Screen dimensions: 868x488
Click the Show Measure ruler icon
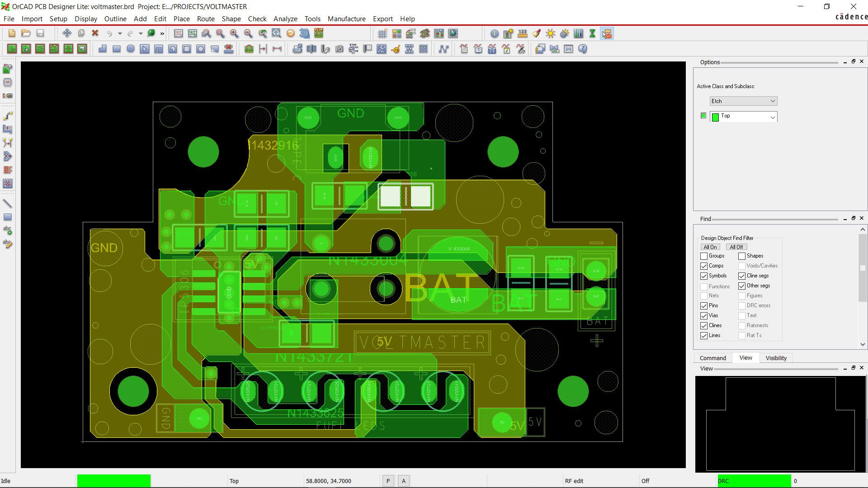pos(523,33)
